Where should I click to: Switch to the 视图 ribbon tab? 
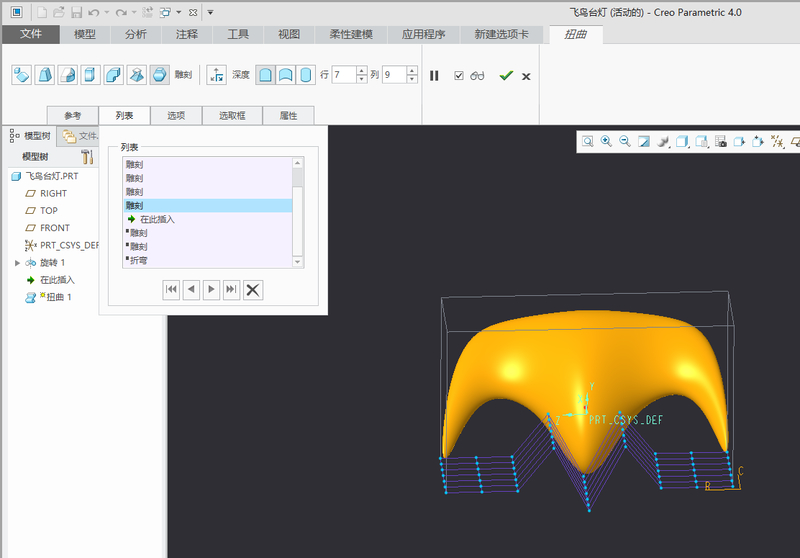click(289, 34)
